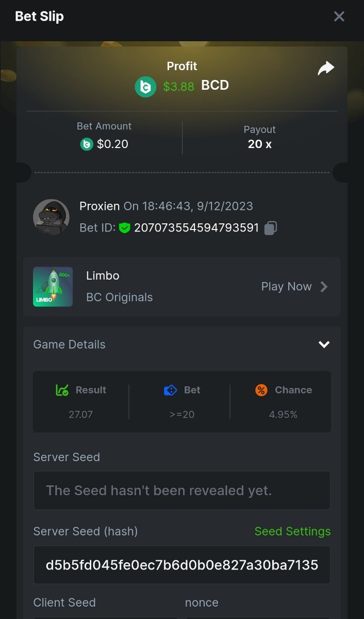Click the share arrow icon
This screenshot has height=619, width=364.
click(x=326, y=68)
